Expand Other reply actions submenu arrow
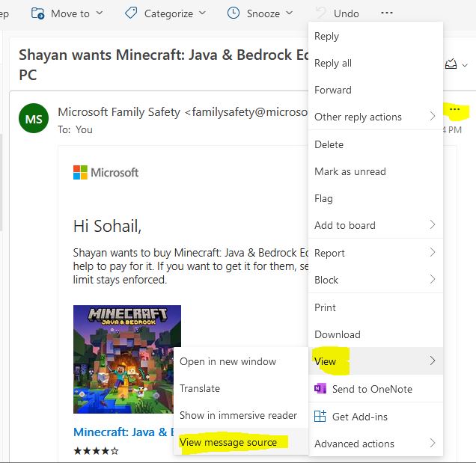 433,116
